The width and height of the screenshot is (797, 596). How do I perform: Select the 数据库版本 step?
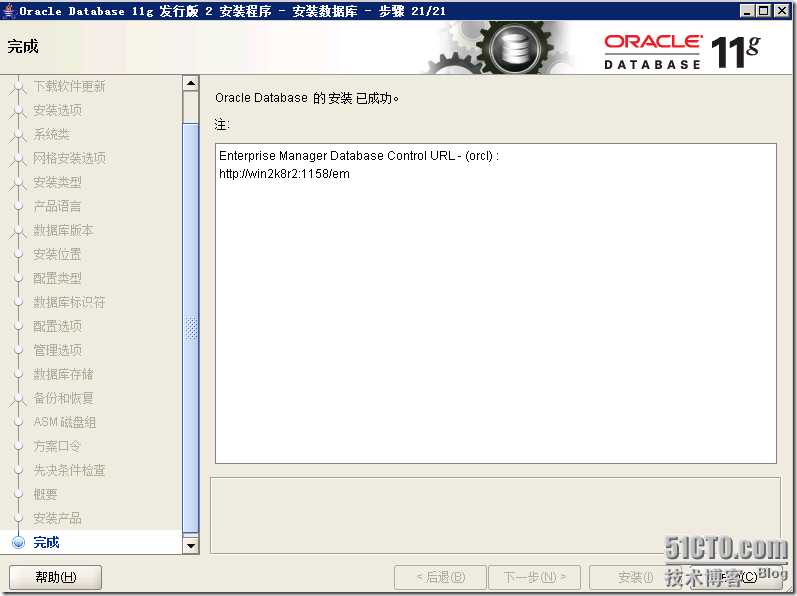pos(64,230)
